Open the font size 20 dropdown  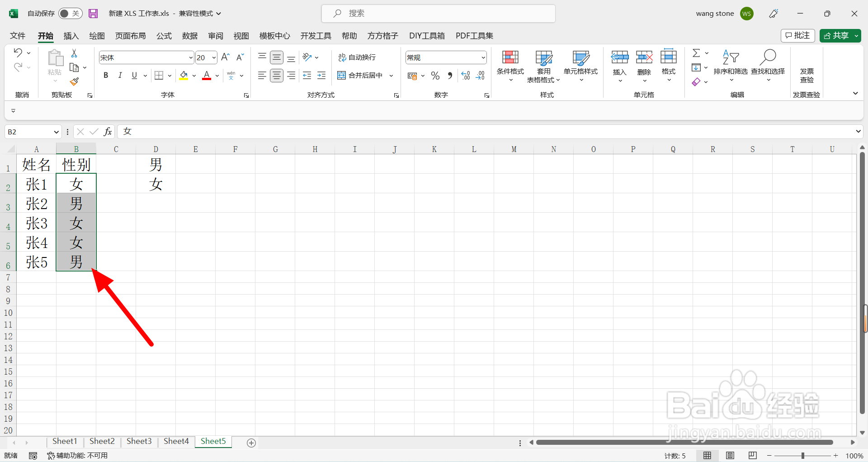[213, 57]
